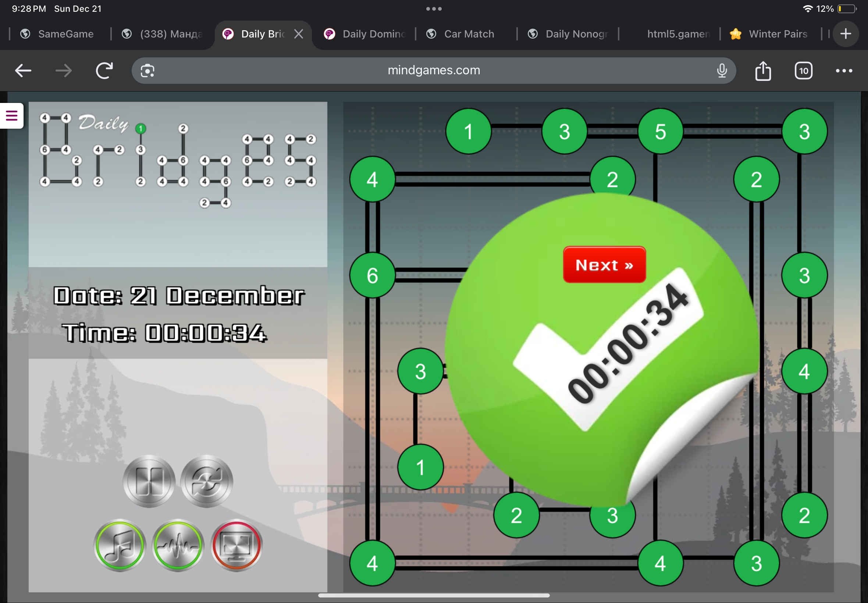
Task: Go back with browser back arrow
Action: click(23, 71)
